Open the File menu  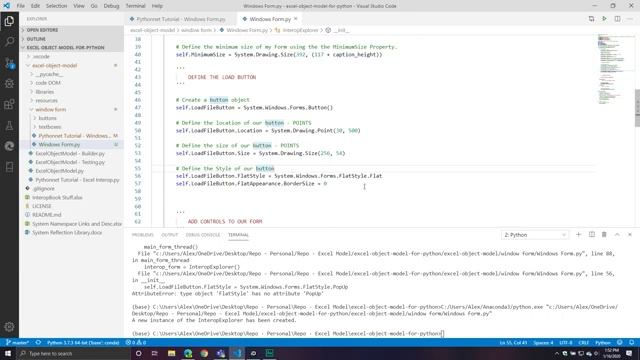[20, 6]
